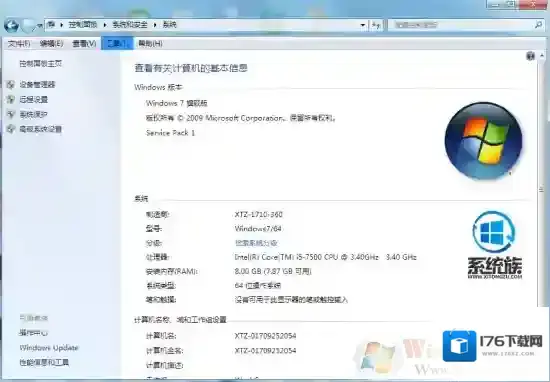Open the address bar history dropdown arrow
This screenshot has width=550, height=382.
coord(363,25)
